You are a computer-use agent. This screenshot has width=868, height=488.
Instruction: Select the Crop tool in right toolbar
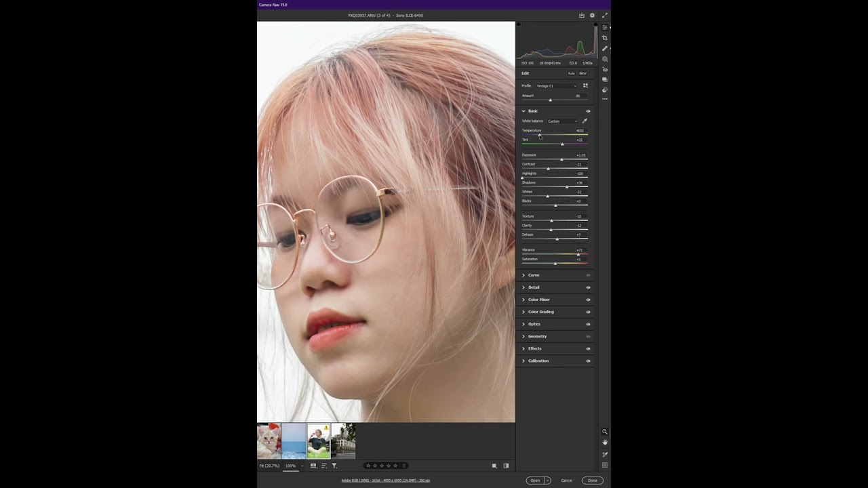point(605,38)
